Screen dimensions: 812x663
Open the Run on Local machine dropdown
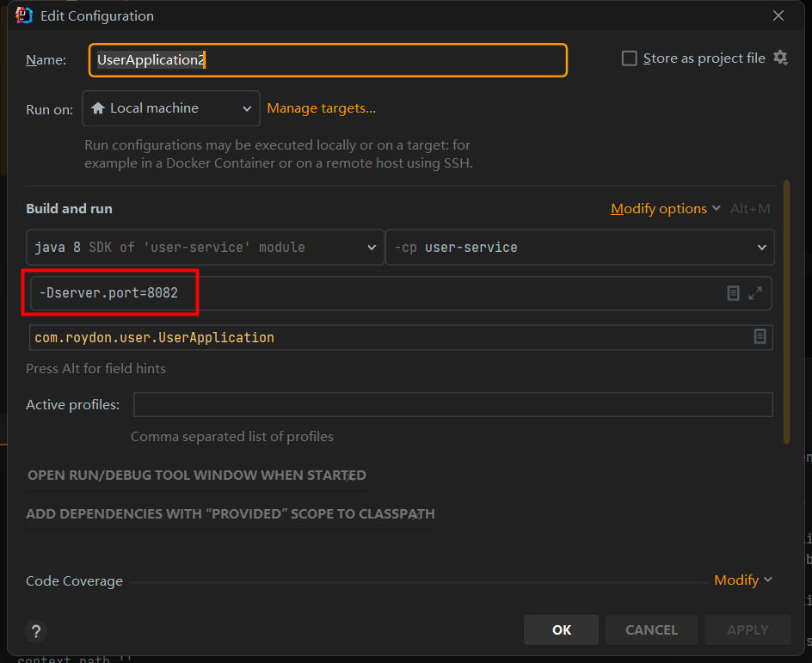[x=170, y=108]
